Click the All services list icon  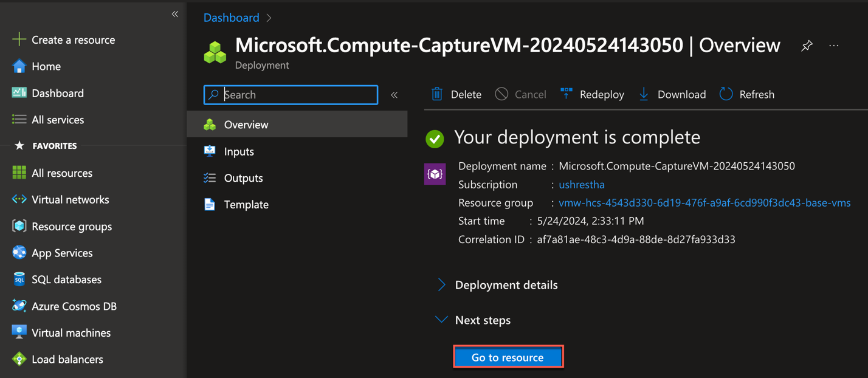[x=19, y=119]
